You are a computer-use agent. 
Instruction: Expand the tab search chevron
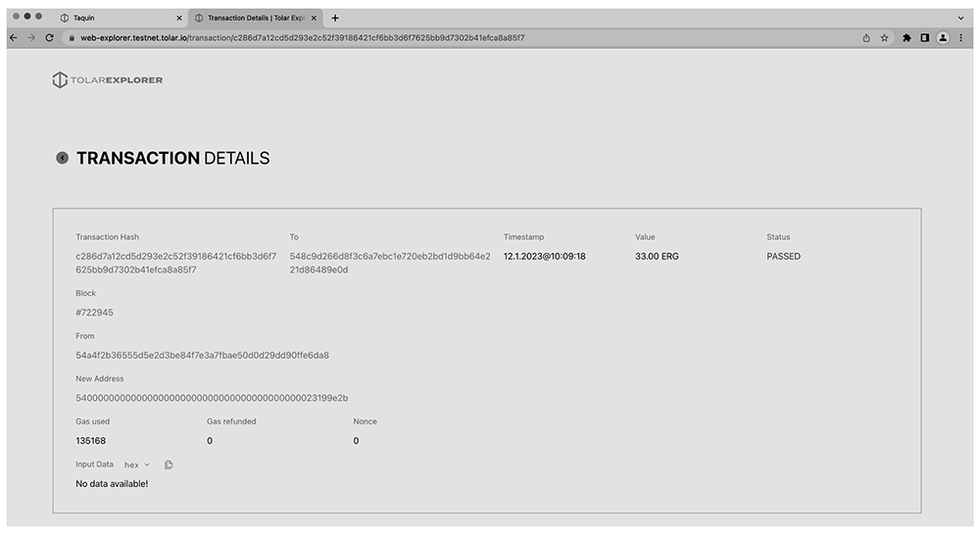pyautogui.click(x=960, y=18)
